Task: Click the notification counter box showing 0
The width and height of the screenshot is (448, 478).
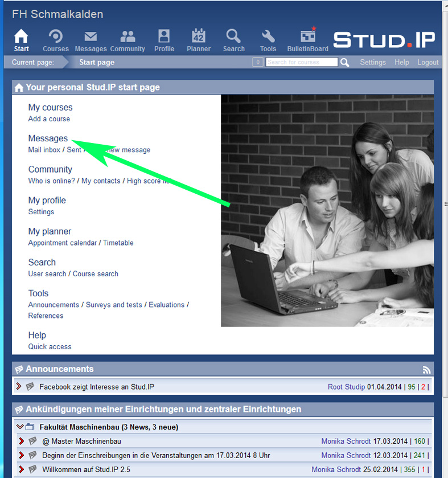Action: click(258, 62)
